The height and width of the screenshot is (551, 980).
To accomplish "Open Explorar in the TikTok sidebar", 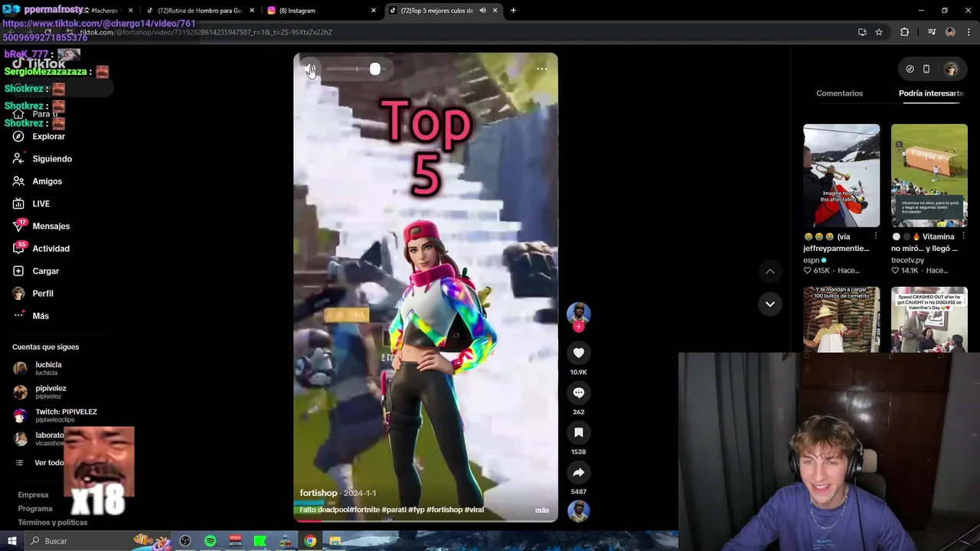I will 40,136.
